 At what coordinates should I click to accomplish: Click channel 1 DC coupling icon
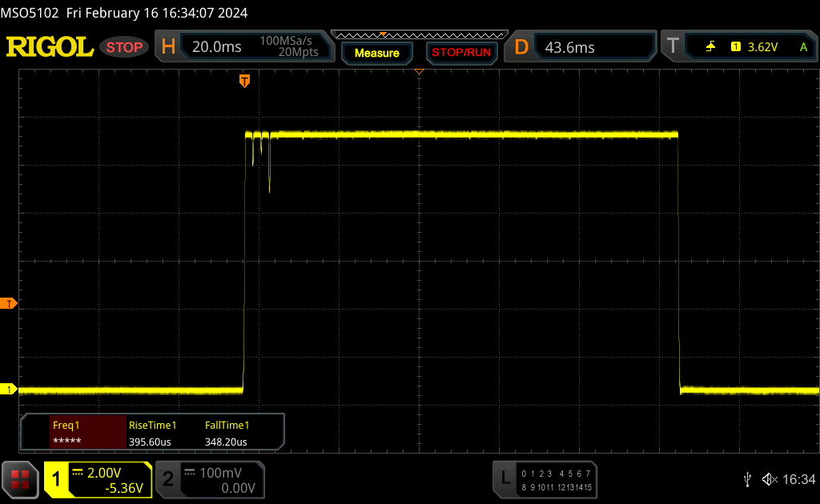point(78,473)
